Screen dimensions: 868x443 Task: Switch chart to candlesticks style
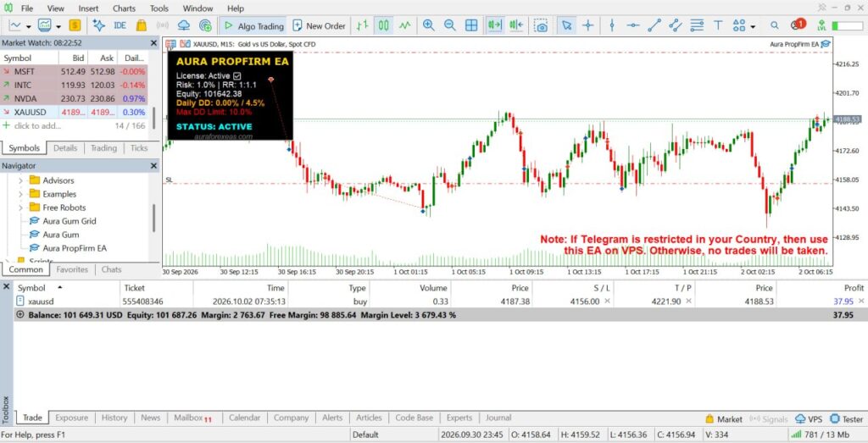[x=384, y=25]
